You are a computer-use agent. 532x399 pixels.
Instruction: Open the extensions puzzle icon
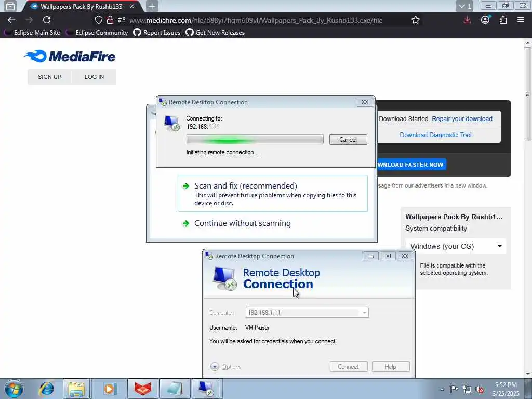pyautogui.click(x=503, y=20)
